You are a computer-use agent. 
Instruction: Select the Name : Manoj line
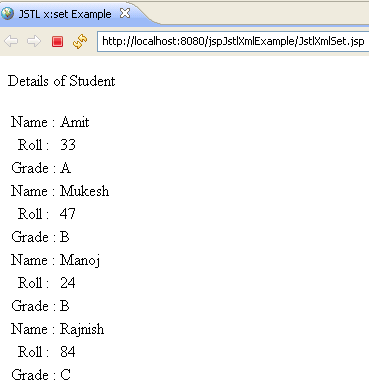coord(55,260)
